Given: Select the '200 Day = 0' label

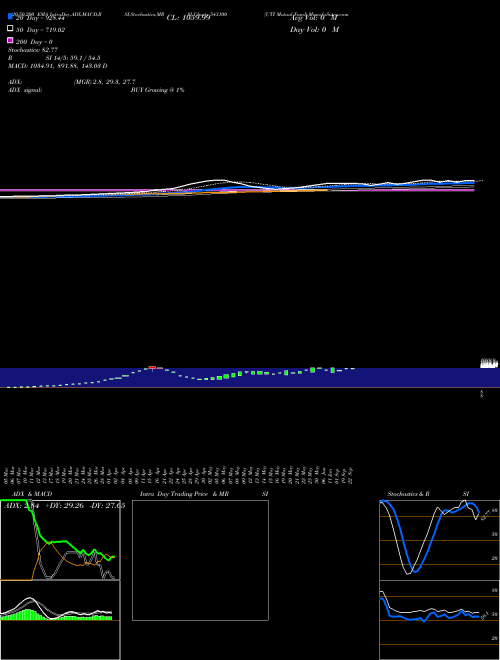Looking at the screenshot, I should click(x=34, y=42).
